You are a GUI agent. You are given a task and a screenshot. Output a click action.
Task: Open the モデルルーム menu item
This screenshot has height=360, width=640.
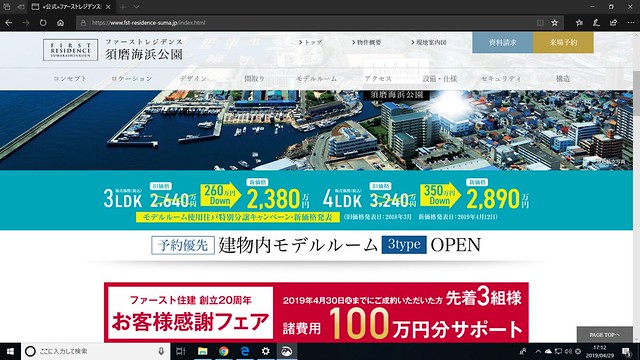tap(316, 78)
